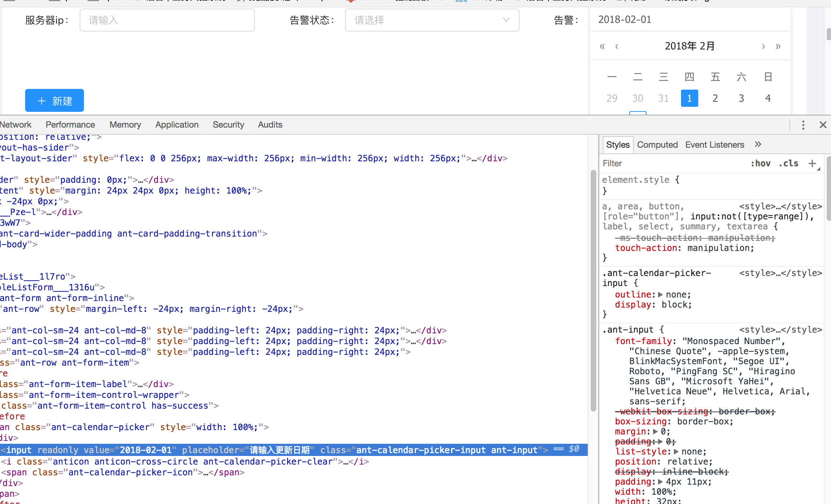Toggle .cls element classes panel
The width and height of the screenshot is (831, 504).
[x=788, y=163]
